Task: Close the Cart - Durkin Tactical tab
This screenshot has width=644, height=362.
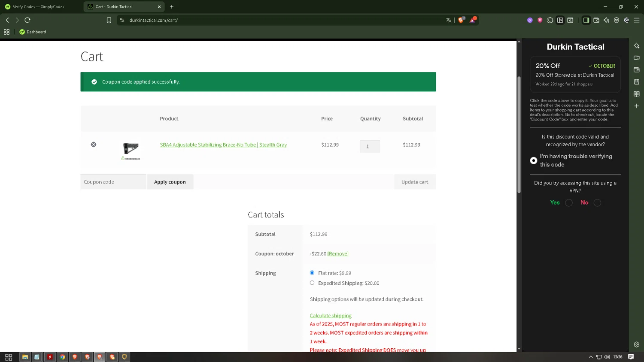Action: [159, 7]
